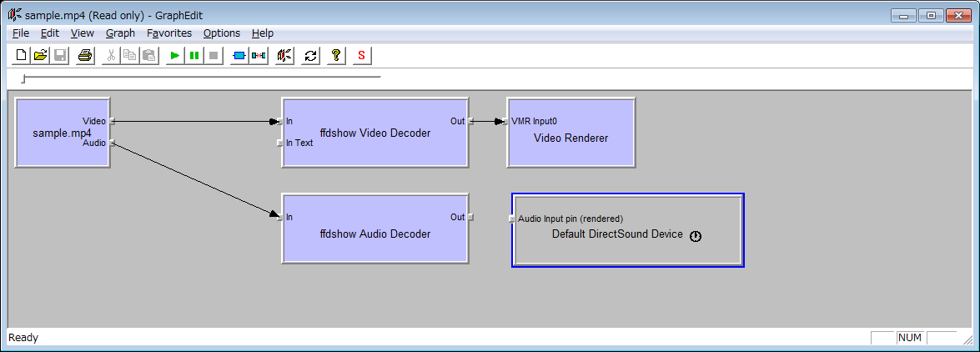Click the Disconnect filters toolbar icon
The width and height of the screenshot is (980, 352).
click(x=258, y=56)
